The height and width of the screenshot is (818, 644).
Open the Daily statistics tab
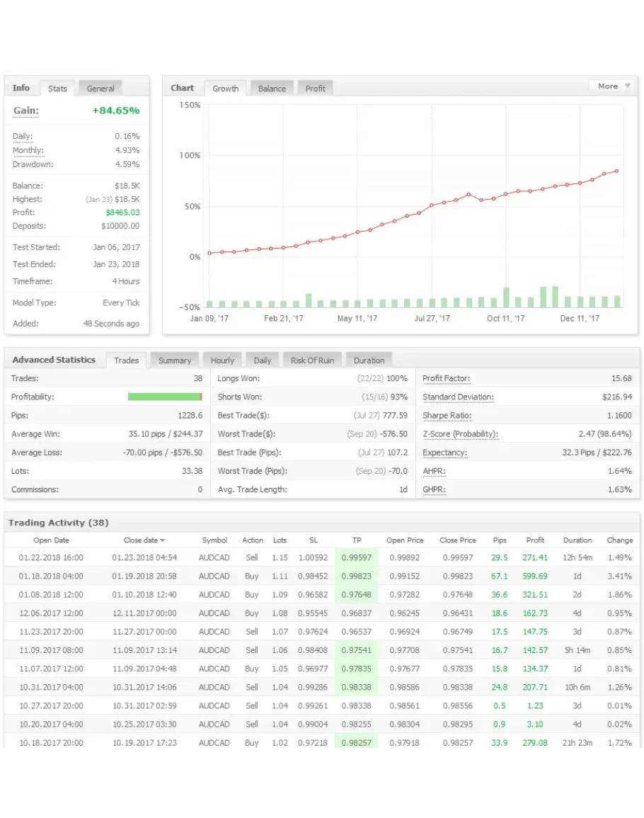[263, 360]
